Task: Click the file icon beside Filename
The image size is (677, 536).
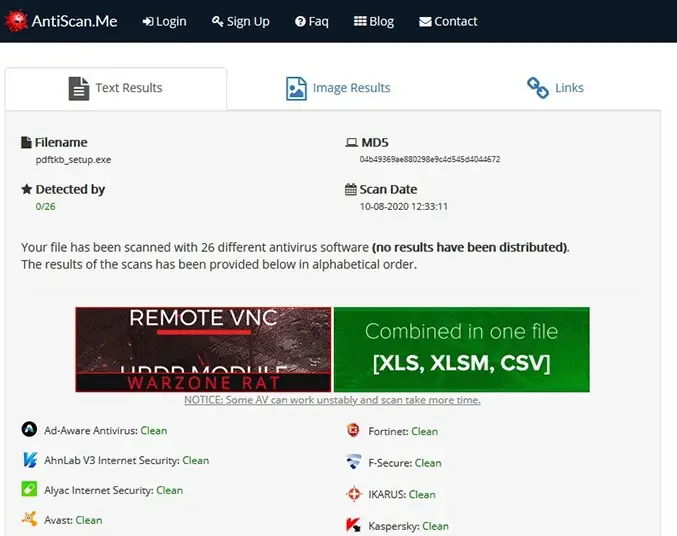Action: (x=26, y=142)
